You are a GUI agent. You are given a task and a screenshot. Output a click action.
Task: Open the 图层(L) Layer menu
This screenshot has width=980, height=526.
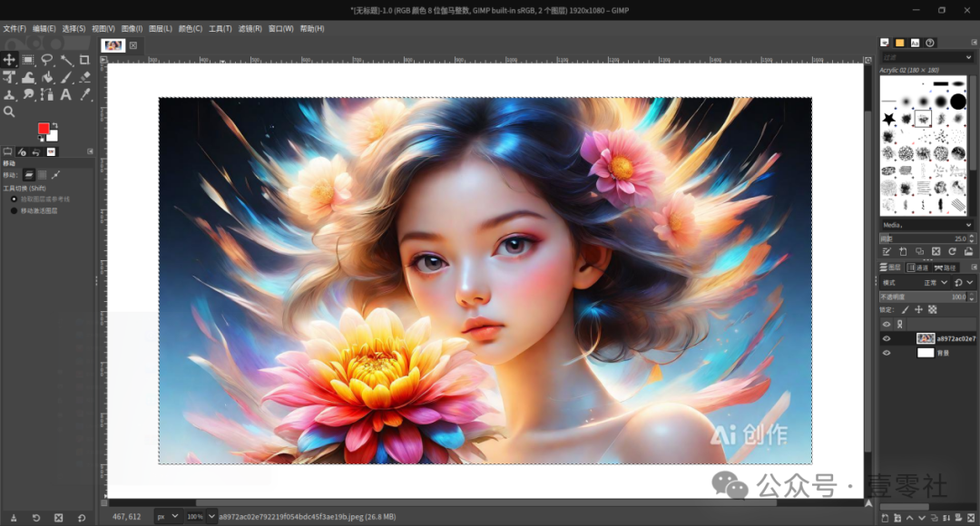point(161,29)
